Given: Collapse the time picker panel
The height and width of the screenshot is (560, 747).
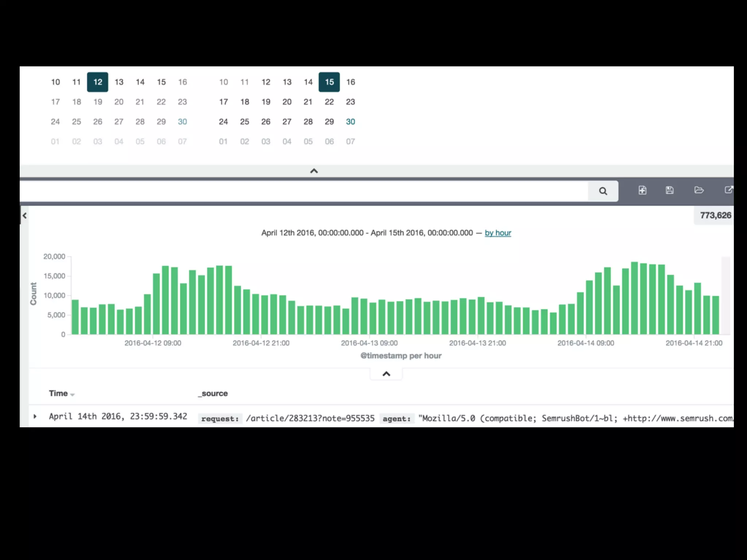Looking at the screenshot, I should click(314, 171).
